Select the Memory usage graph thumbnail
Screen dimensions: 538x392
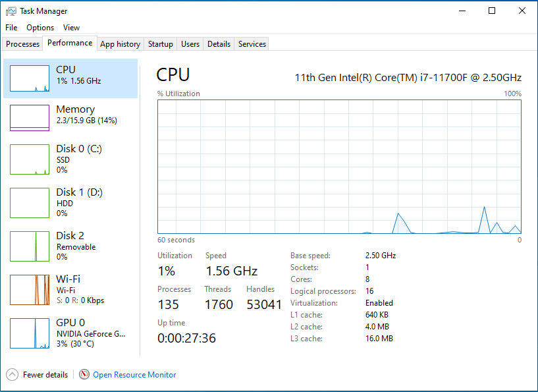[x=30, y=118]
